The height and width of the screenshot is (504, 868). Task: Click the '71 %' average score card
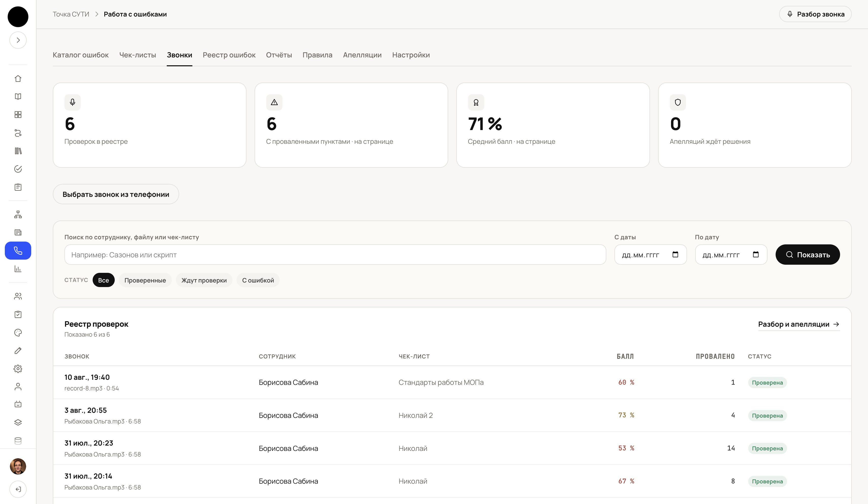(553, 125)
